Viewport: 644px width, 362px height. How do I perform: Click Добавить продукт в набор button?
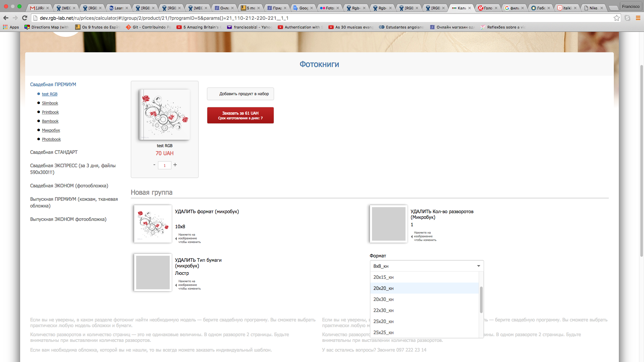point(240,94)
